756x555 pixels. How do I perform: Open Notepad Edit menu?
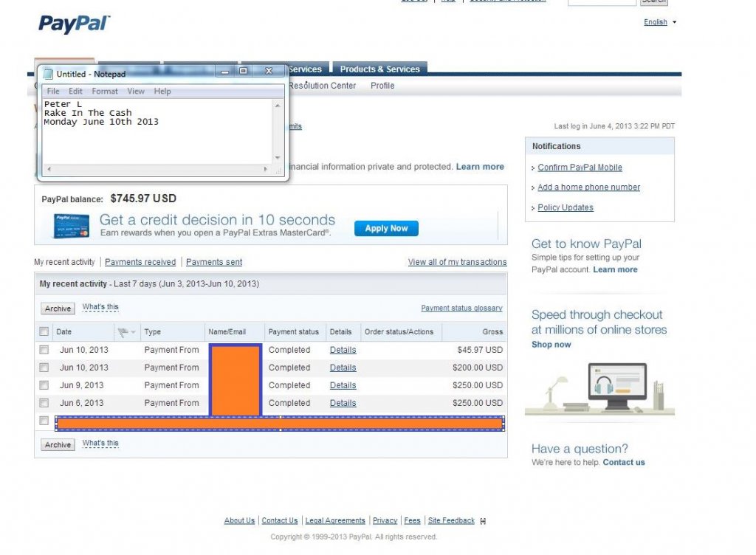(x=75, y=91)
